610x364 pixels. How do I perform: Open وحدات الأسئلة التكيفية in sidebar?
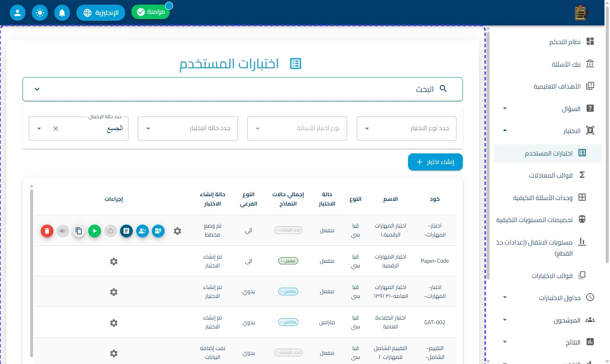coord(548,197)
